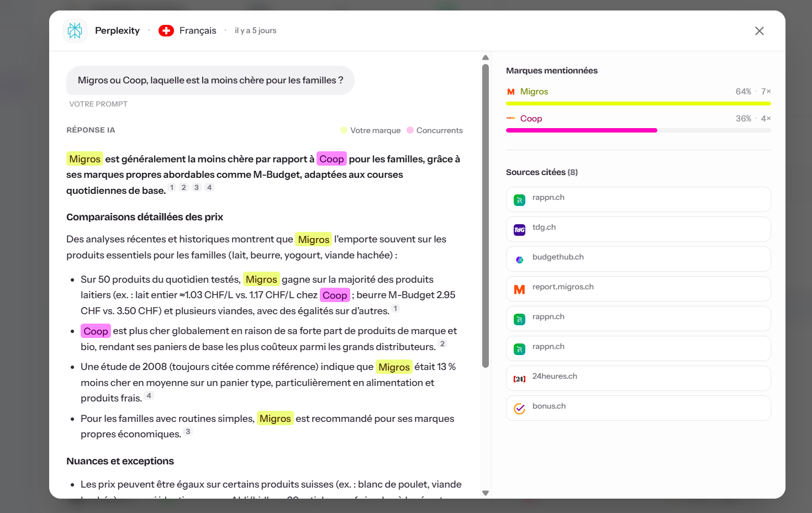The width and height of the screenshot is (812, 513).
Task: Click the 24heures.ch source favicon
Action: pyautogui.click(x=520, y=379)
